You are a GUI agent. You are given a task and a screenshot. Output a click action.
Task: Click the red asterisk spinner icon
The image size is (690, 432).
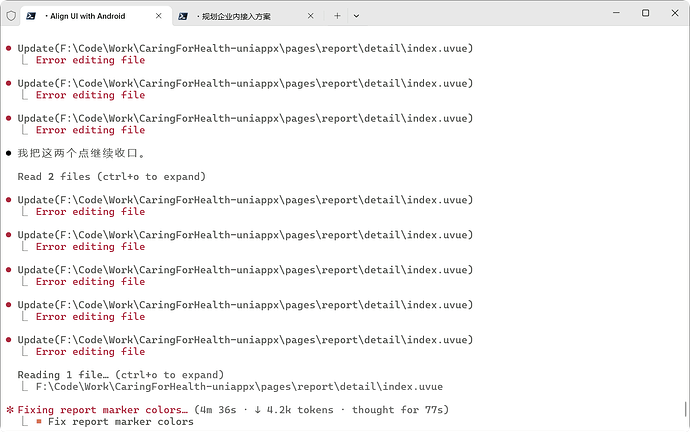pos(10,410)
